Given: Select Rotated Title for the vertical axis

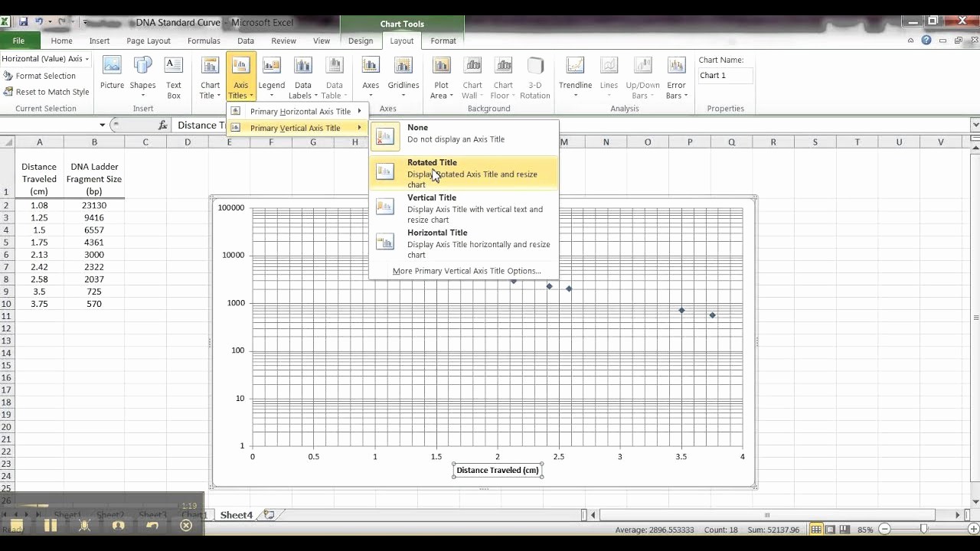Looking at the screenshot, I should point(432,162).
